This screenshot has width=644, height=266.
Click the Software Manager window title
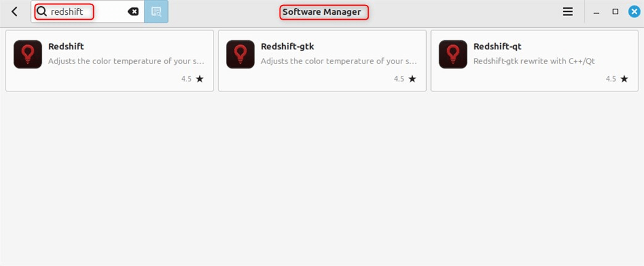[x=322, y=12]
